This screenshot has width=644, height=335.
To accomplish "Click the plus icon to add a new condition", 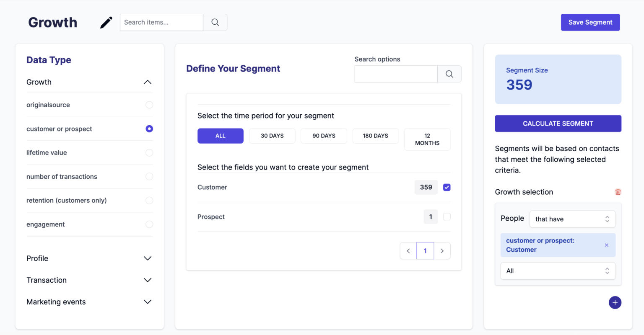I will tap(615, 302).
